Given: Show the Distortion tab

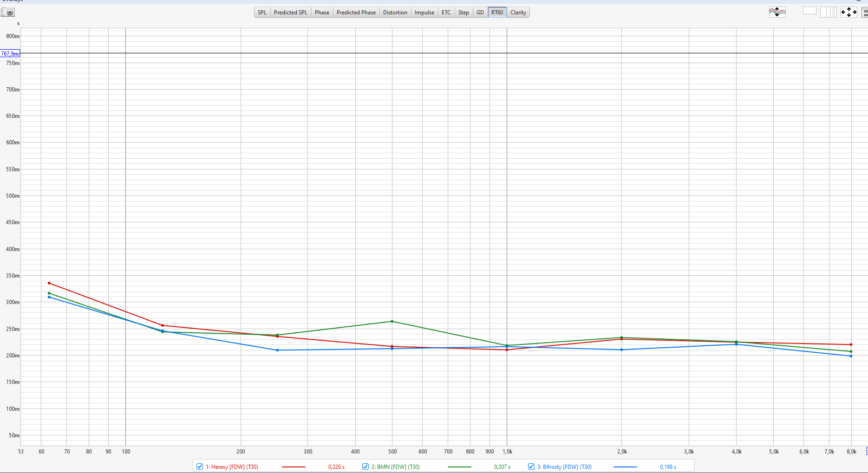Looking at the screenshot, I should pyautogui.click(x=395, y=13).
